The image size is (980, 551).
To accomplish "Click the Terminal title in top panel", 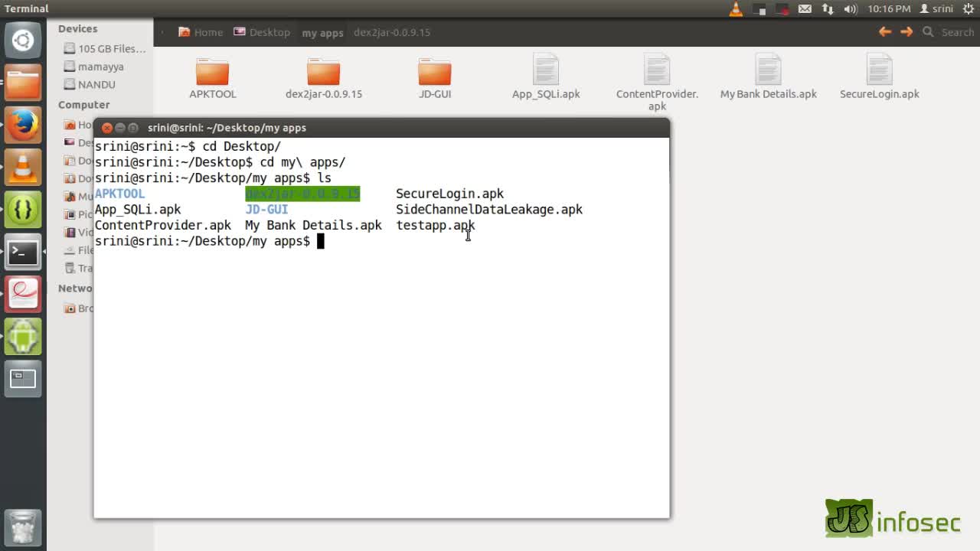I will 26,8.
